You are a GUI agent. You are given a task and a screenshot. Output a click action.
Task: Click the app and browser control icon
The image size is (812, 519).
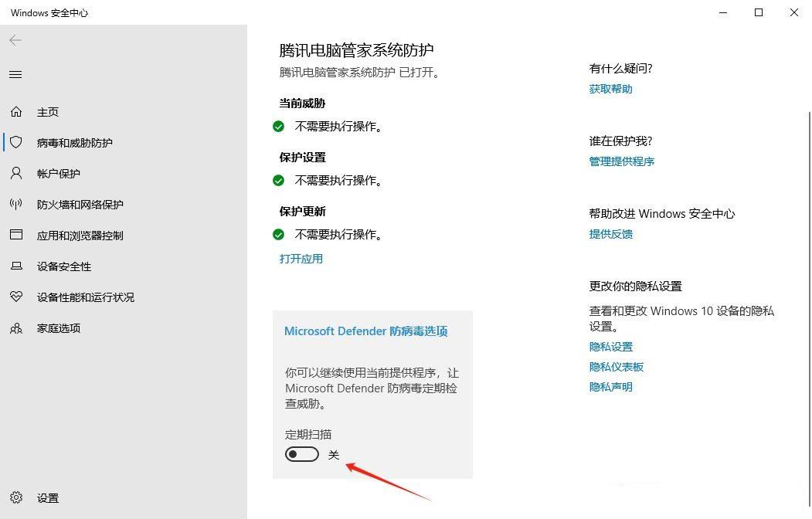coord(16,235)
